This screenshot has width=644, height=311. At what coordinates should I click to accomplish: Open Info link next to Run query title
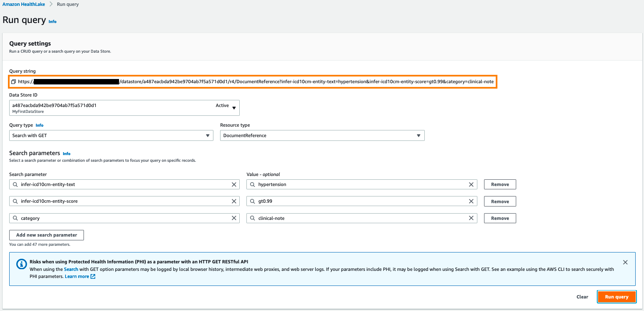pyautogui.click(x=53, y=22)
